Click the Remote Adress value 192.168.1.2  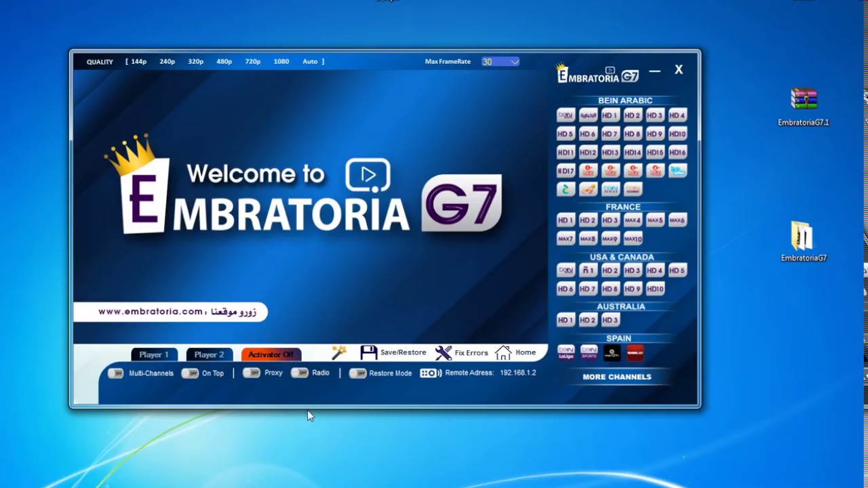518,373
